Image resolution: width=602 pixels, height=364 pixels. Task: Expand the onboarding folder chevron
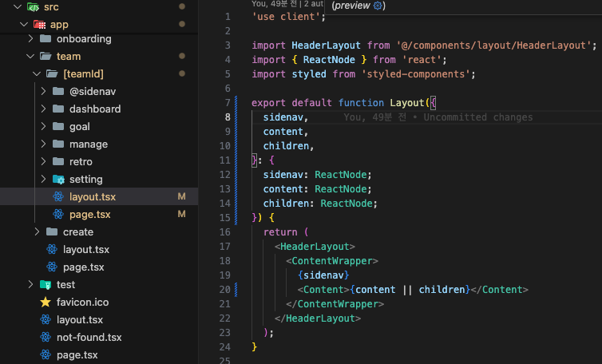[x=30, y=38]
